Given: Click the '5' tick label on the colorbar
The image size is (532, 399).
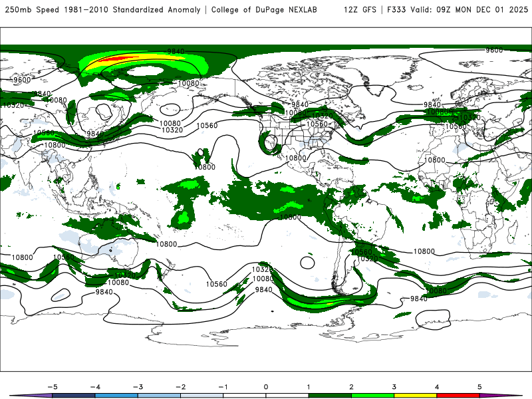Looking at the screenshot, I should click(x=479, y=387).
